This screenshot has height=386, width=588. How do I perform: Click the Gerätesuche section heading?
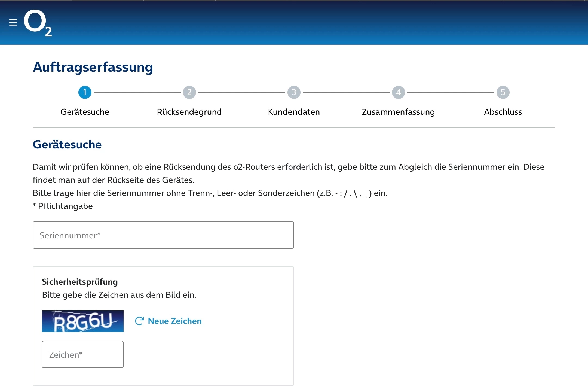click(x=67, y=144)
